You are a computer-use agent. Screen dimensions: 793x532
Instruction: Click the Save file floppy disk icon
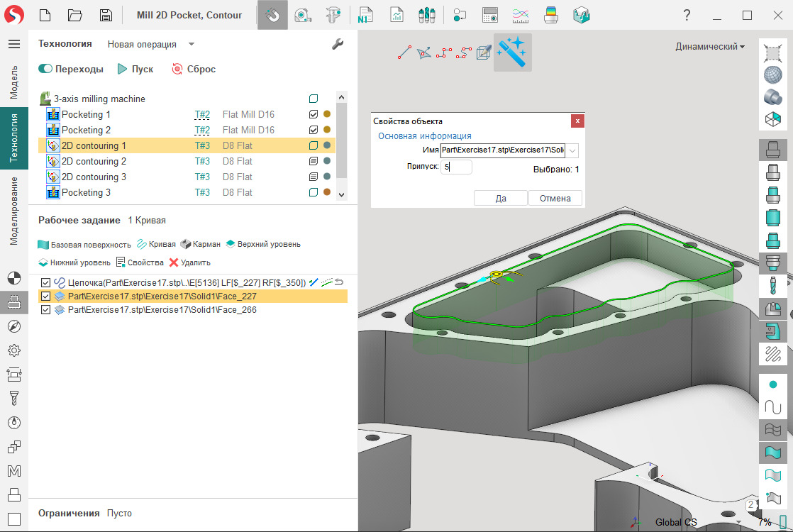point(106,15)
